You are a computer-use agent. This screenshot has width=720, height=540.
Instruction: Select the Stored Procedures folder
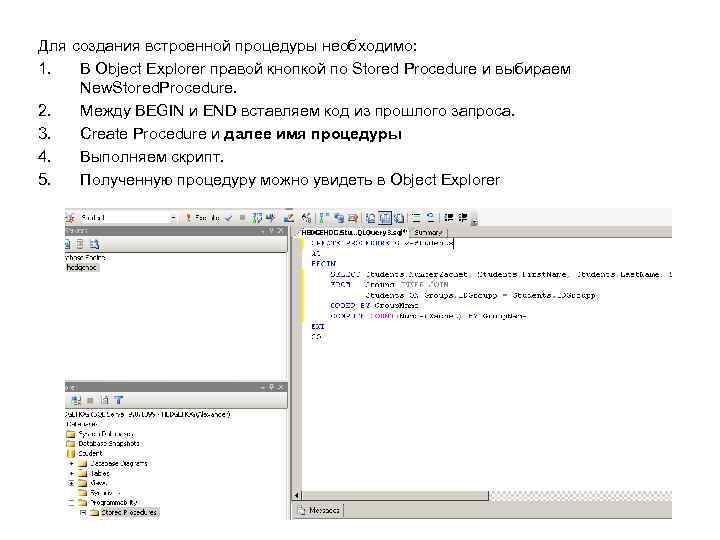click(x=125, y=512)
